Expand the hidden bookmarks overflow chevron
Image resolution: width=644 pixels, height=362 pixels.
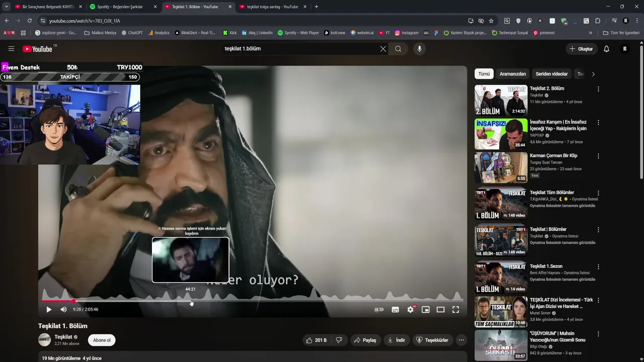[x=591, y=33]
